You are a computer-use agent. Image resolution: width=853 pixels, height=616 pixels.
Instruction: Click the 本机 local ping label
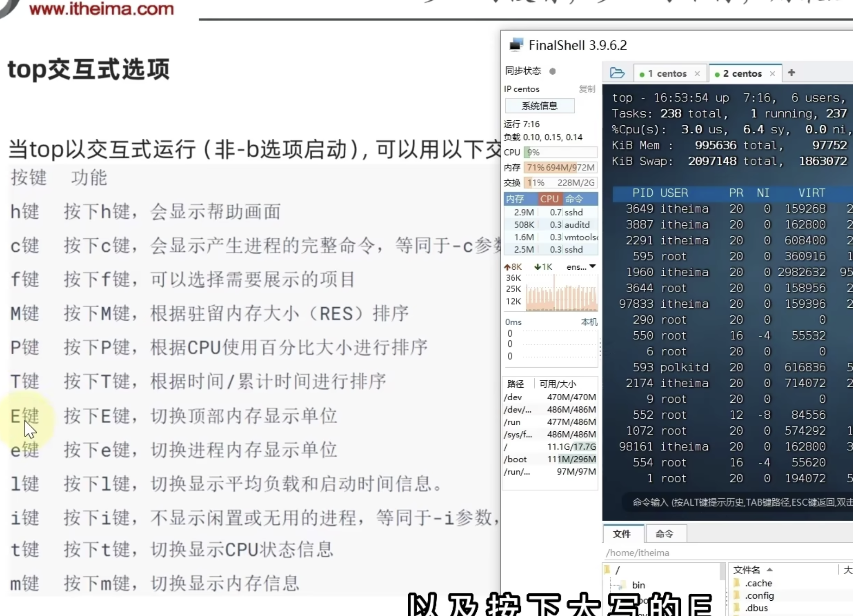[x=589, y=322]
